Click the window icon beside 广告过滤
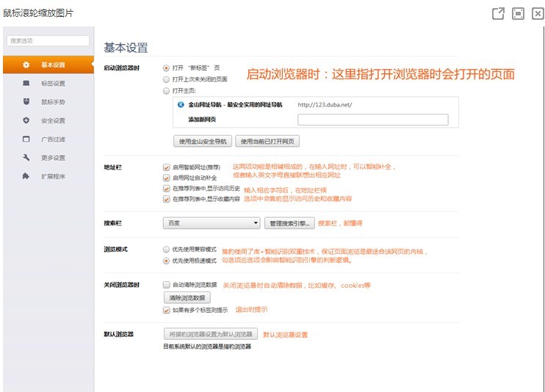 coord(26,139)
